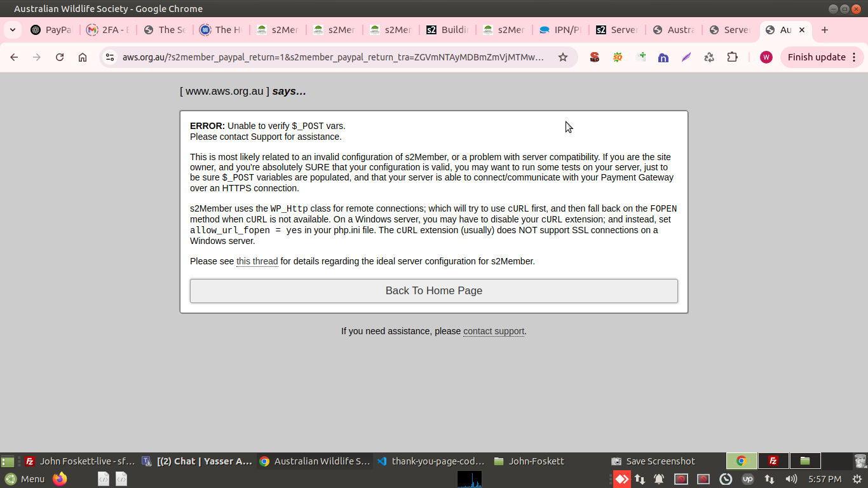Image resolution: width=868 pixels, height=488 pixels.
Task: Click the Back To Home Page button
Action: (434, 291)
